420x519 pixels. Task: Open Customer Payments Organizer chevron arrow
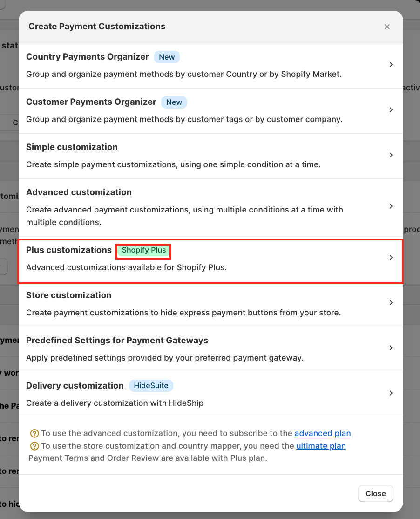click(x=391, y=110)
